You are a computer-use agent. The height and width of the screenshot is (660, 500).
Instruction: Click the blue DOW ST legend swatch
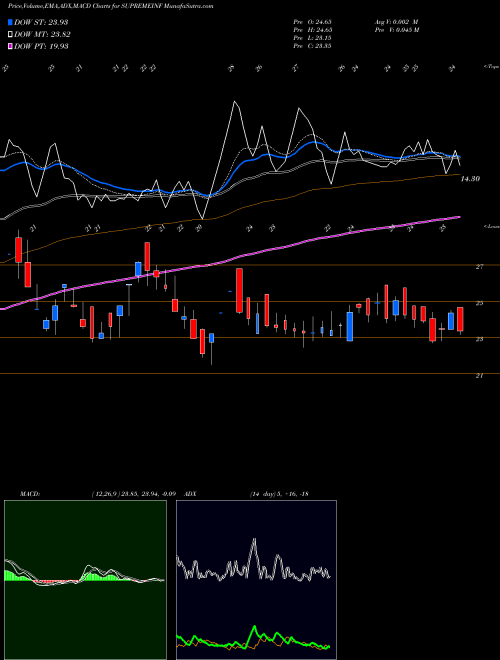(10, 22)
